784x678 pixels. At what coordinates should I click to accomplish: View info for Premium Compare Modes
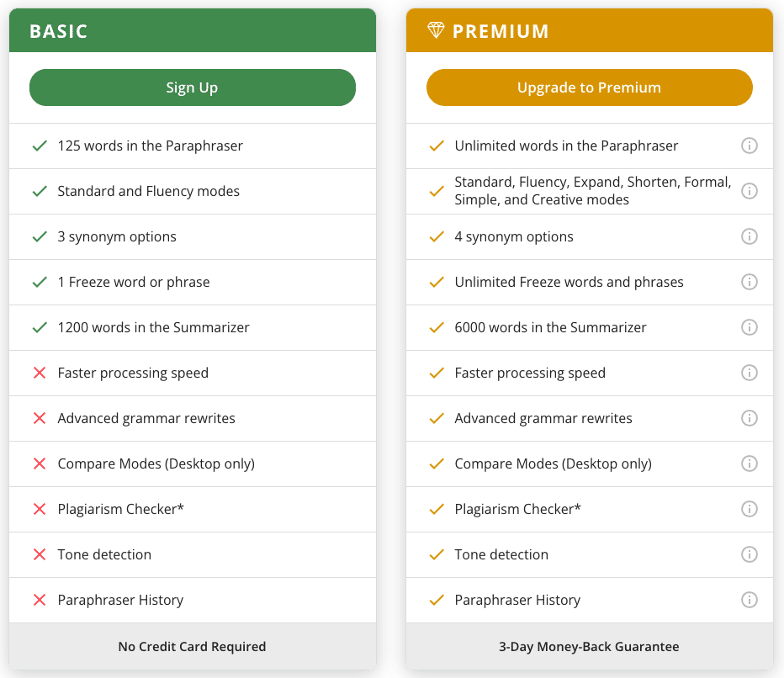point(749,463)
